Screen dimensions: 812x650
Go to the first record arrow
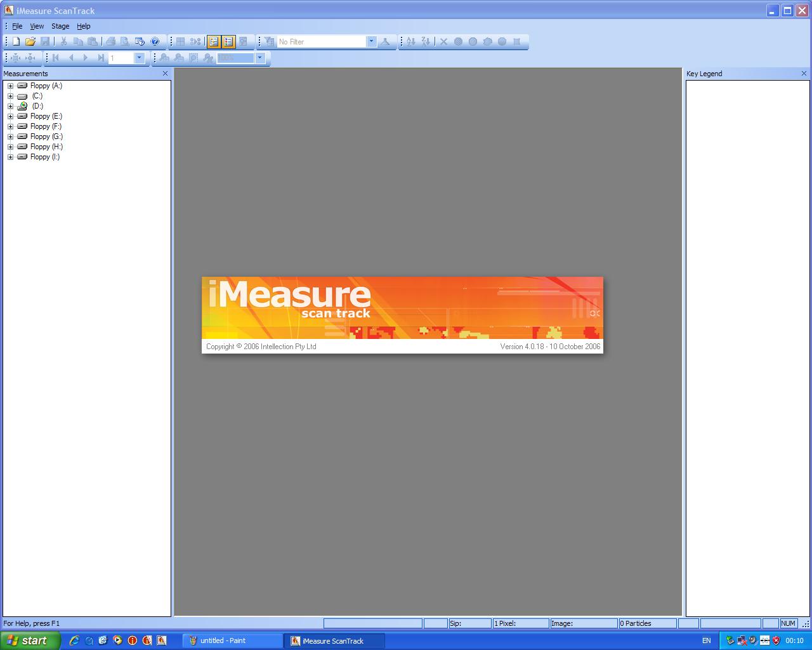coord(56,58)
